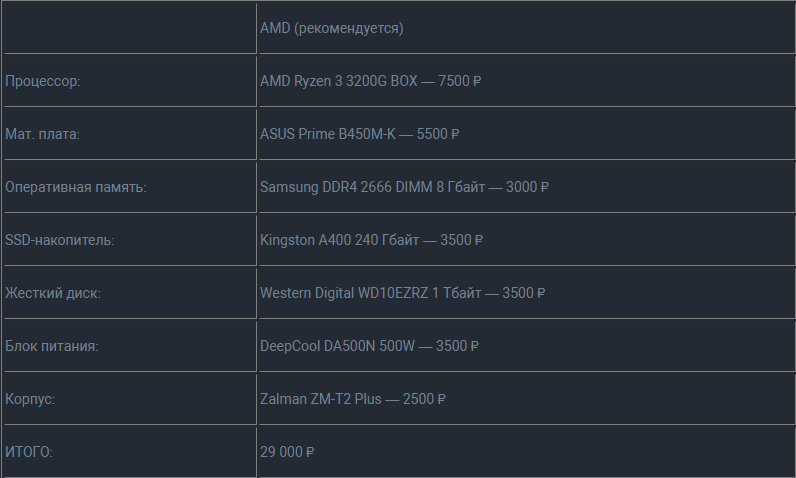796x478 pixels.
Task: Click ASUS Prime B450M-K price cell
Action: click(x=526, y=134)
